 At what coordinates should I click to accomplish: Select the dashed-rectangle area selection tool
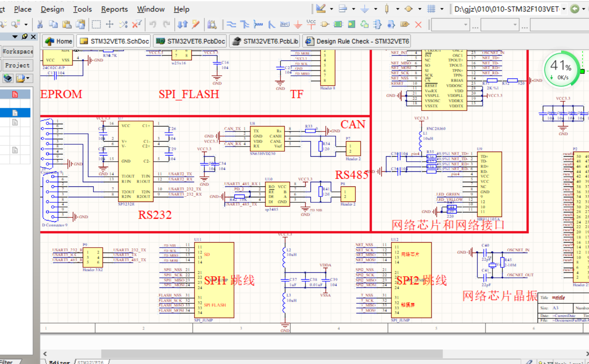[x=96, y=25]
